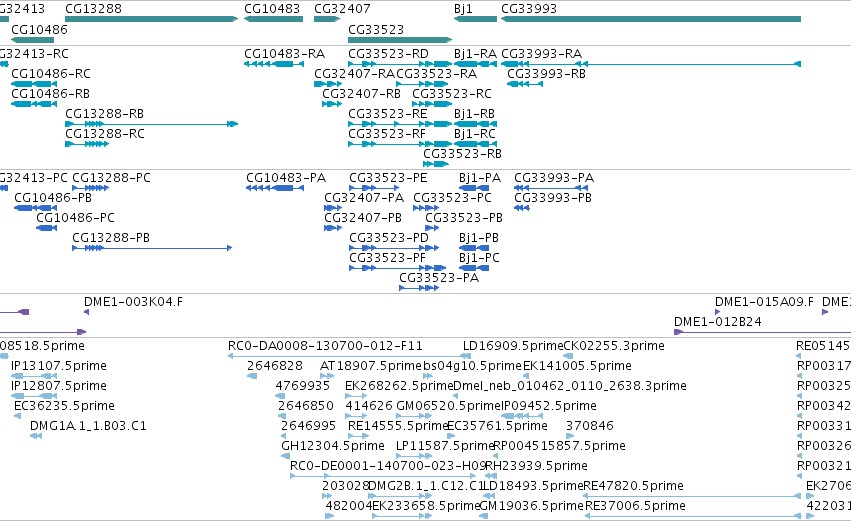This screenshot has width=851, height=521.
Task: Click EST label EK268262.5prime
Action: (x=399, y=386)
